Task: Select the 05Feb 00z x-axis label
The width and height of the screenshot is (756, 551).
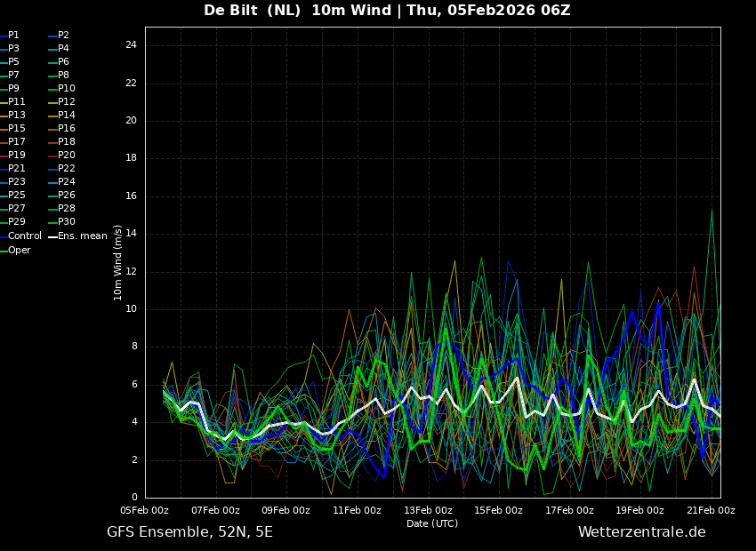Action: tap(145, 510)
